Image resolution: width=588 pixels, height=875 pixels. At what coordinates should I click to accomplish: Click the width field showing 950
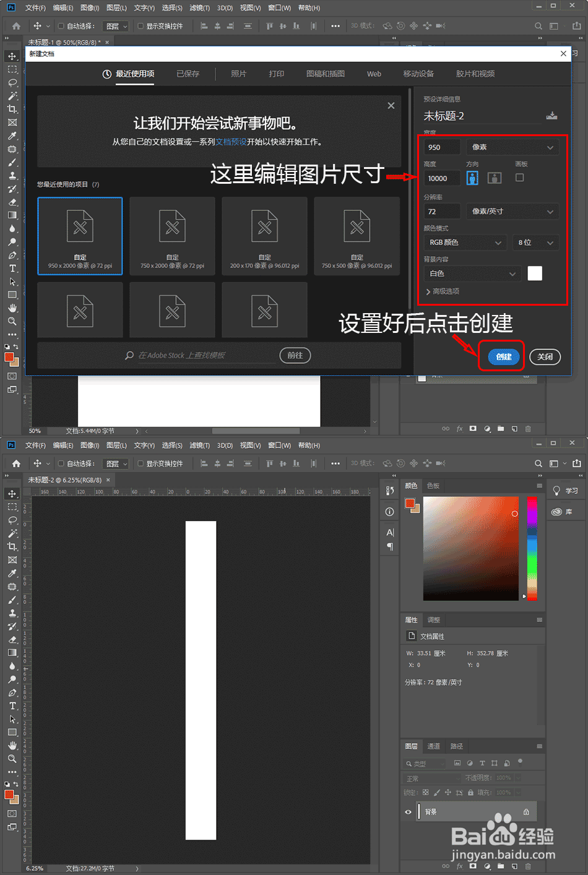pos(442,147)
